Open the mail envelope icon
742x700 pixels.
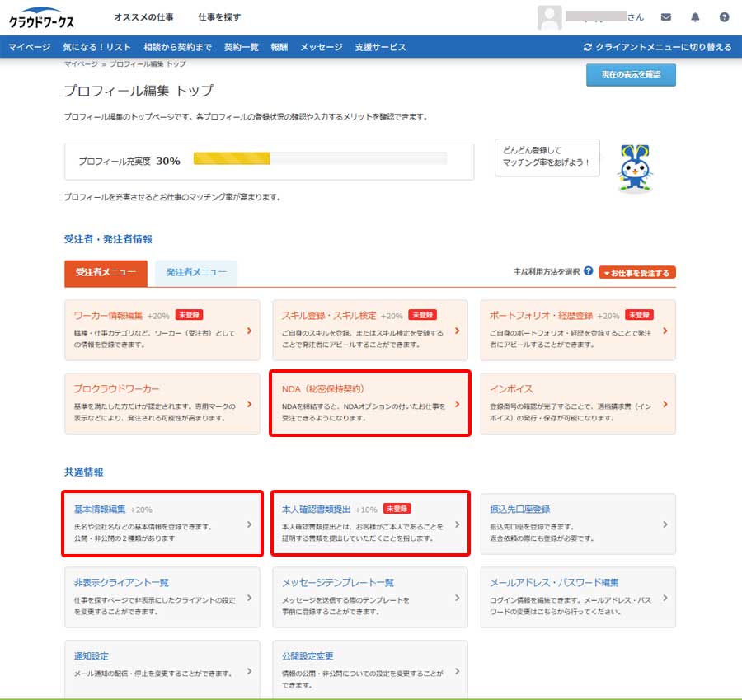[x=665, y=17]
